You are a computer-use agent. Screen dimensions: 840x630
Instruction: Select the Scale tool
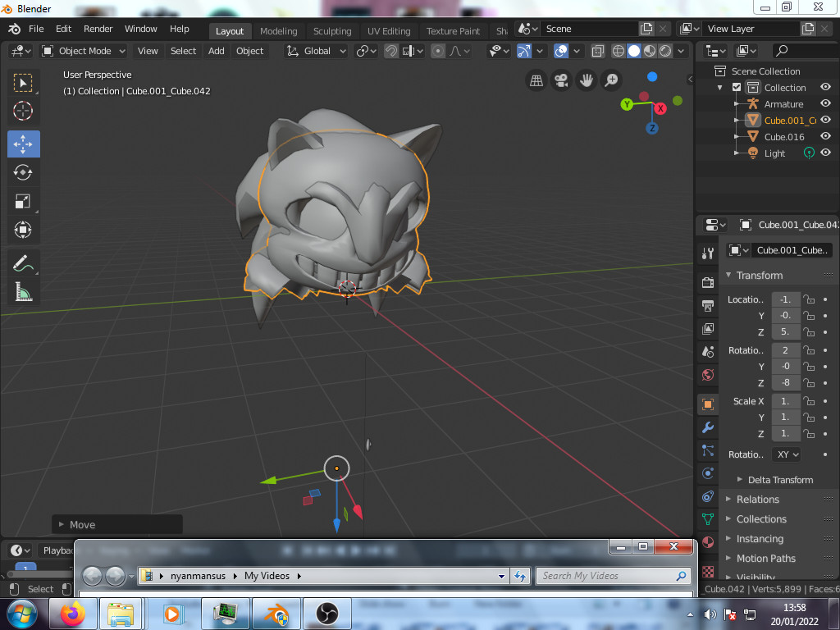click(x=24, y=201)
